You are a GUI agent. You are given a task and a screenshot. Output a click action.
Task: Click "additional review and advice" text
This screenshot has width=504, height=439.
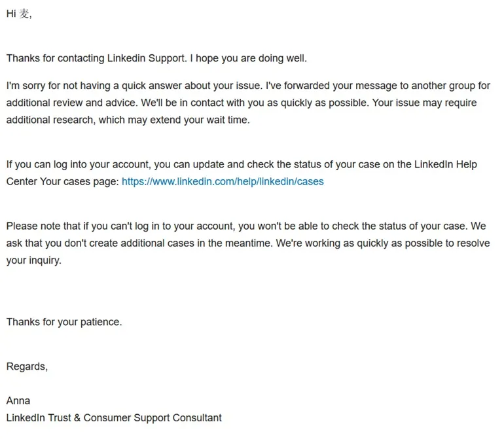(72, 103)
